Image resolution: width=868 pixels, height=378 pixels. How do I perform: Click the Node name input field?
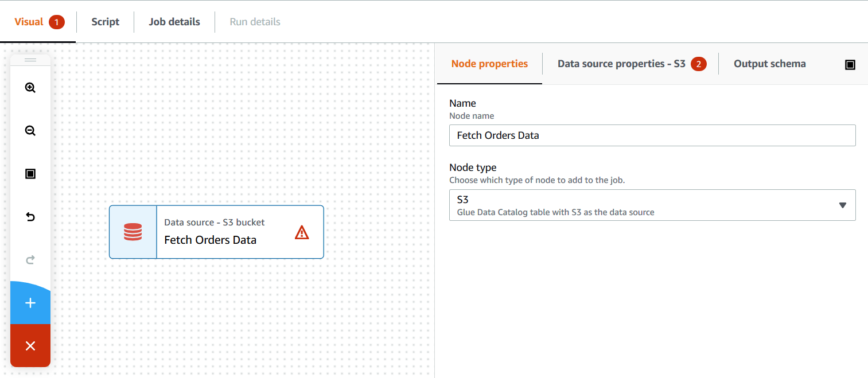[652, 135]
